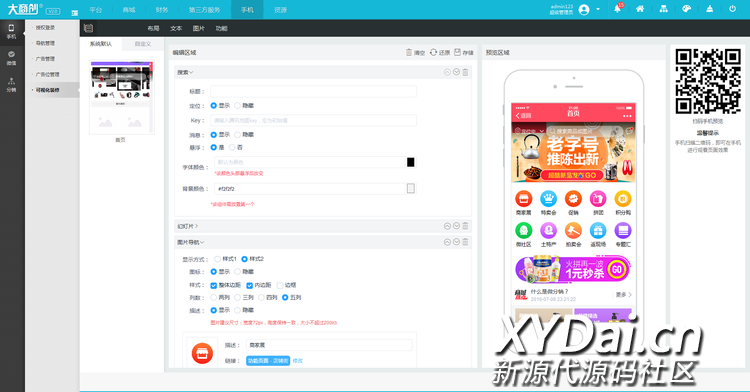Viewport: 750px width, 392px height.
Task: Open the 第三方服务 top menu
Action: 204,10
